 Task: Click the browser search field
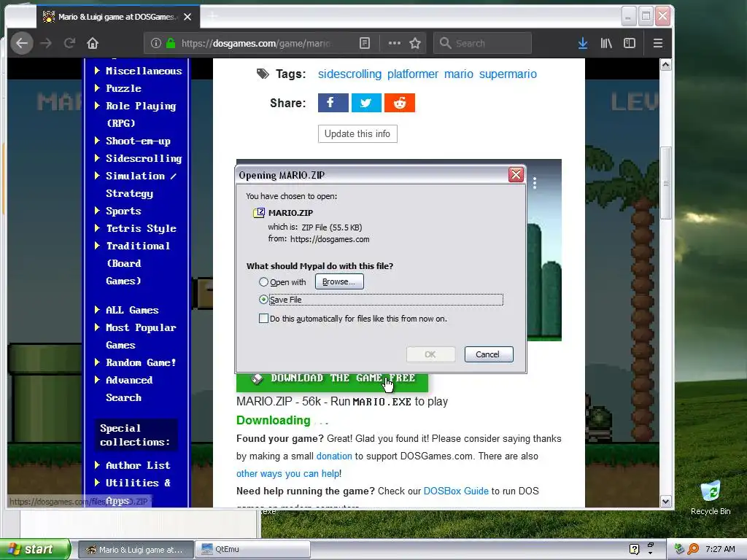[x=483, y=43]
